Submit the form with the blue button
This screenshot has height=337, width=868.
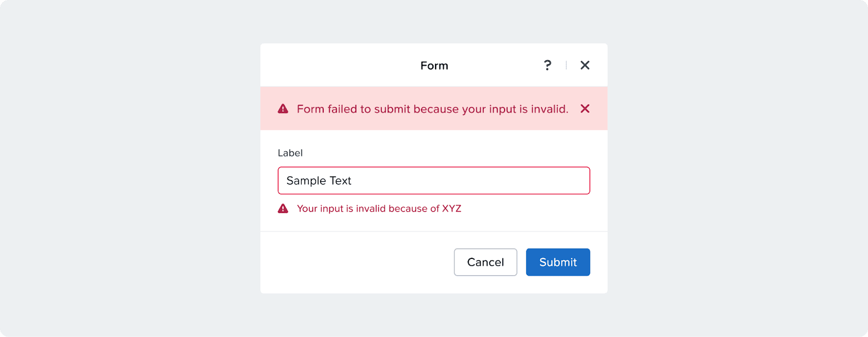558,262
